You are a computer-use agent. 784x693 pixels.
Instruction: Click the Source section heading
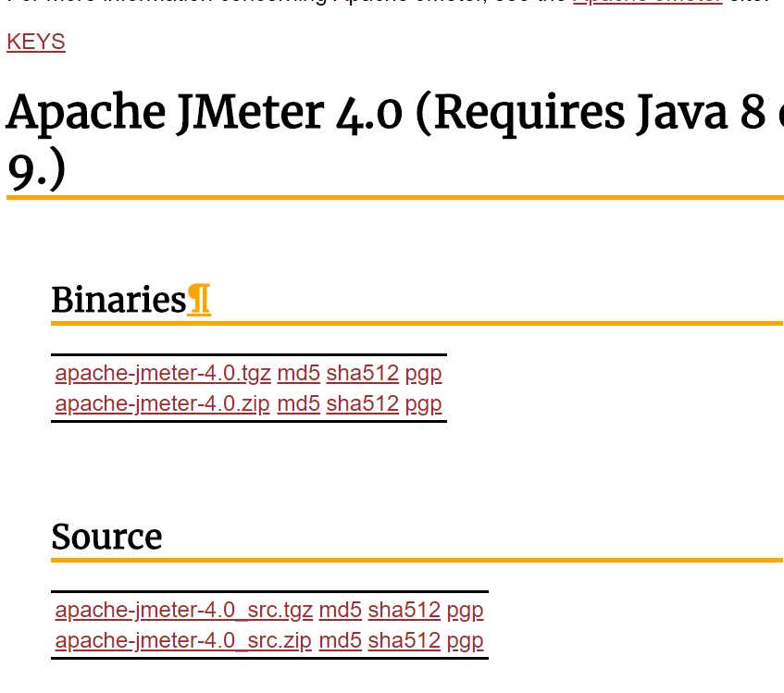point(106,537)
